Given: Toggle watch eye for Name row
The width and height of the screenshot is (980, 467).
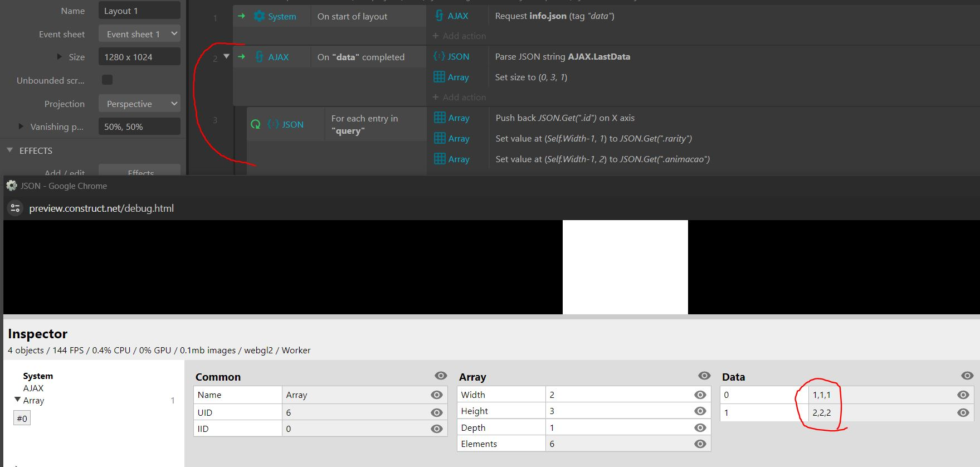Looking at the screenshot, I should (x=437, y=395).
